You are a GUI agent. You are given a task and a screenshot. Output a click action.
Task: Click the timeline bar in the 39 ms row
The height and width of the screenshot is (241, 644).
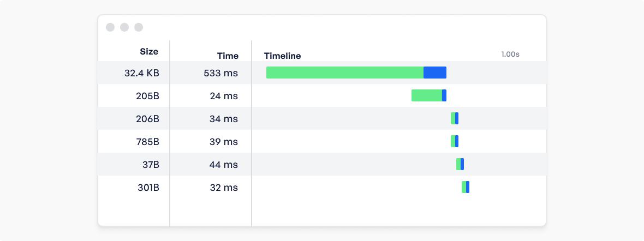[455, 141]
